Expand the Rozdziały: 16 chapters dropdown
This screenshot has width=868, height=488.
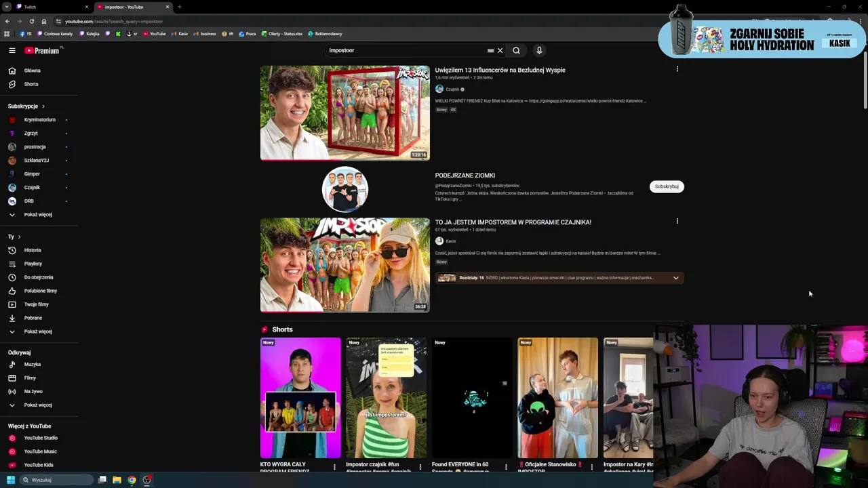point(675,278)
